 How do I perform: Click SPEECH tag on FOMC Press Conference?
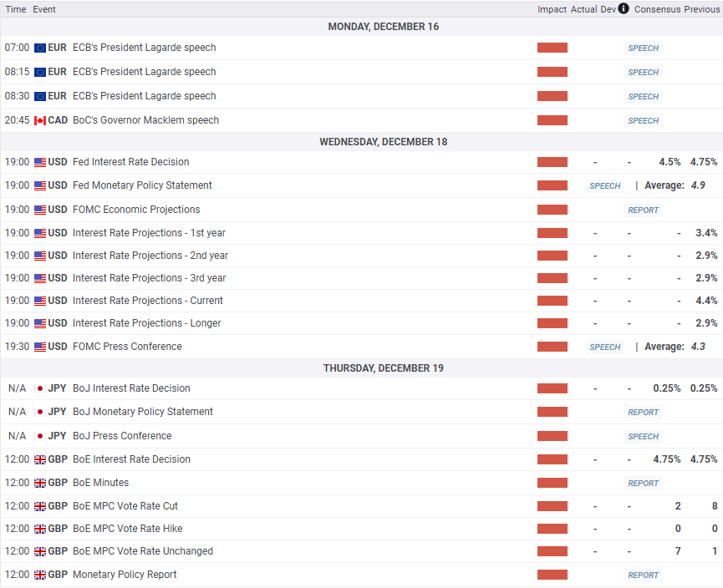(x=605, y=347)
